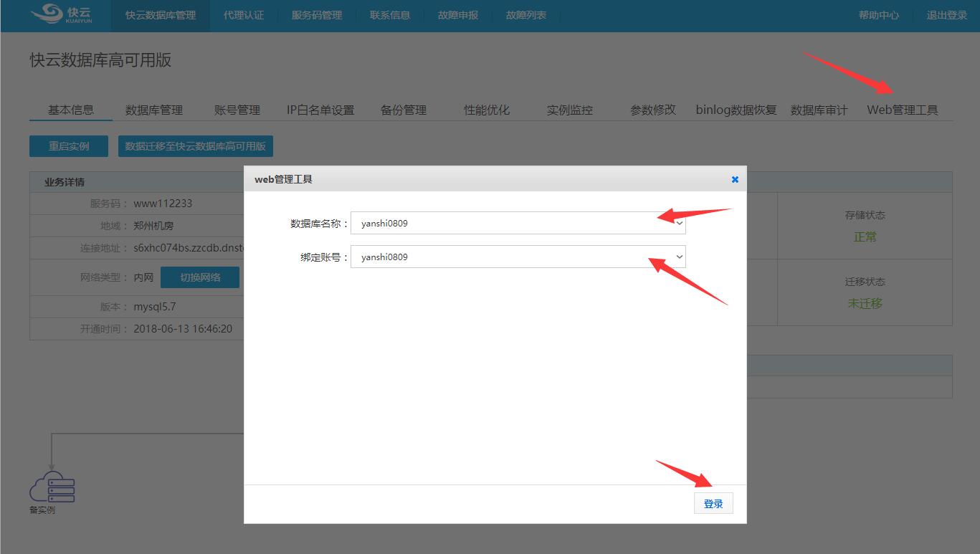Open 故障申报 in top menu
The height and width of the screenshot is (554, 980).
pos(458,15)
